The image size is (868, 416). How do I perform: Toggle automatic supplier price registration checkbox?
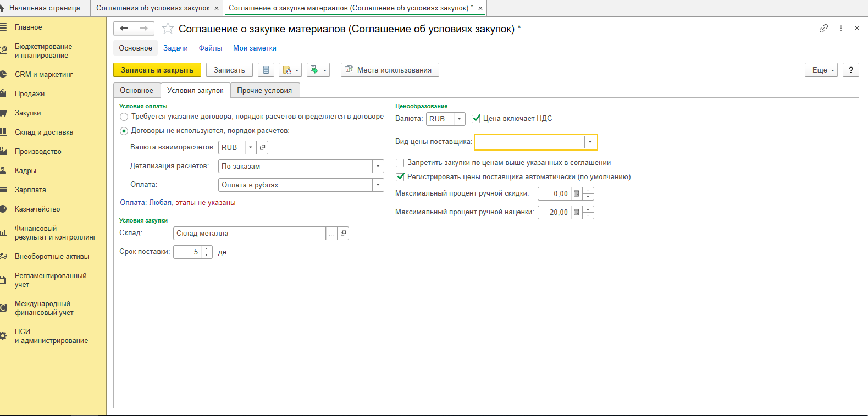400,177
